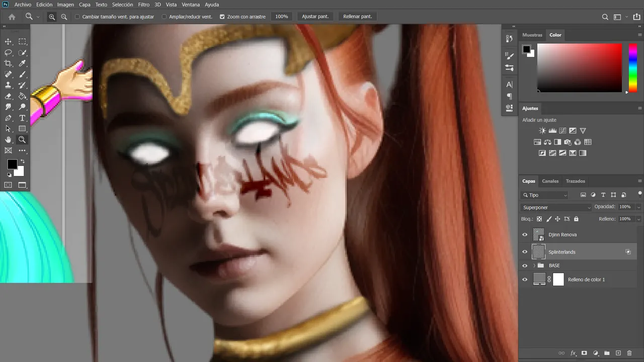The width and height of the screenshot is (644, 362).
Task: Click the delete layer trash icon
Action: (629, 353)
